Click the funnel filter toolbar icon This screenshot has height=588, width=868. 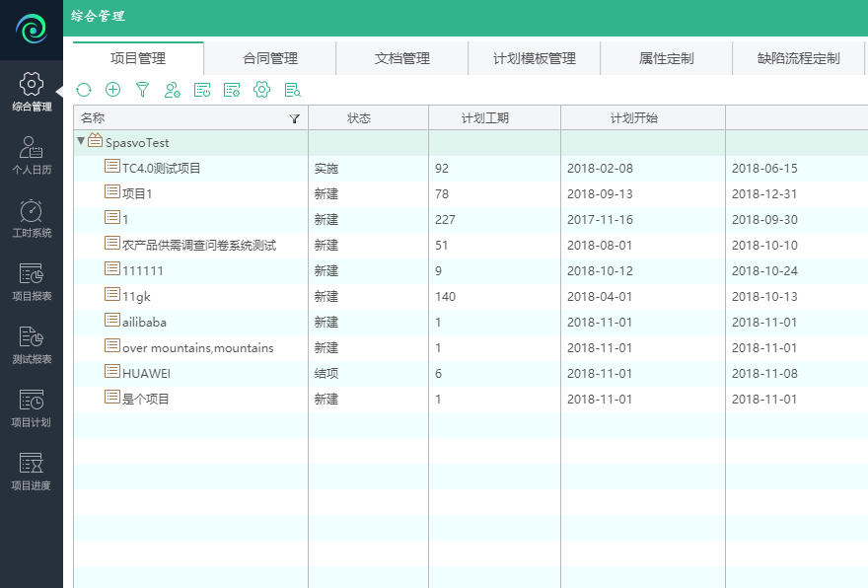coord(142,90)
